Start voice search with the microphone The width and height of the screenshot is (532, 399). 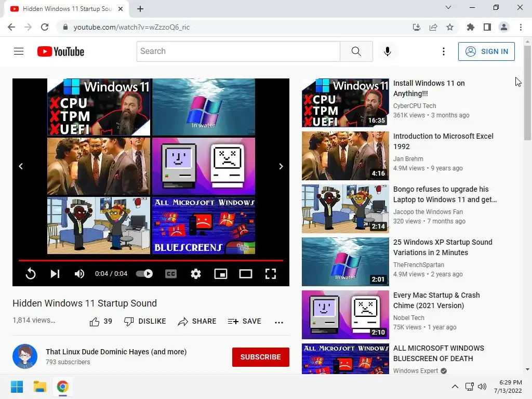[388, 51]
